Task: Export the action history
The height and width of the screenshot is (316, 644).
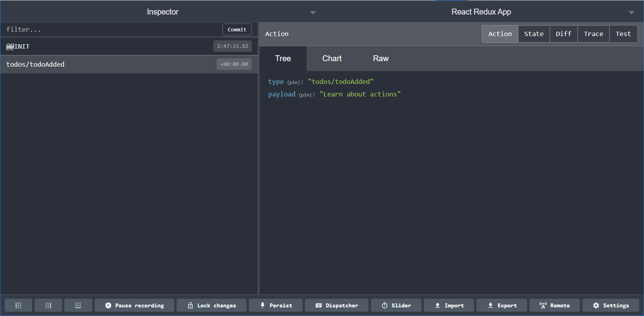Action: 502,305
